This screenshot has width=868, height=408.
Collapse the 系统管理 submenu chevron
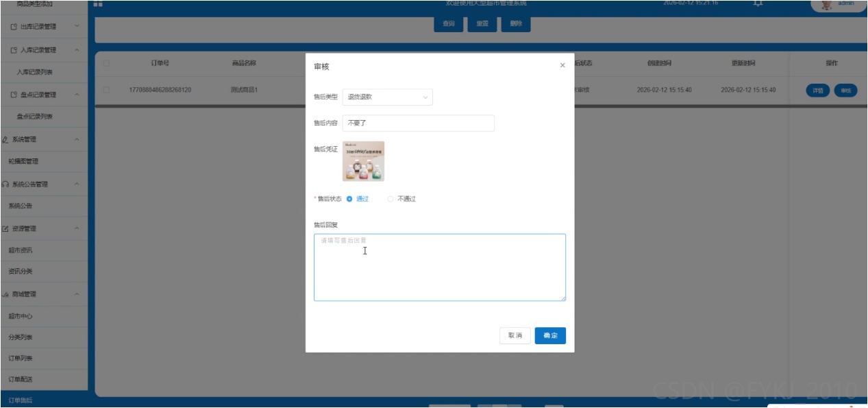coord(77,139)
